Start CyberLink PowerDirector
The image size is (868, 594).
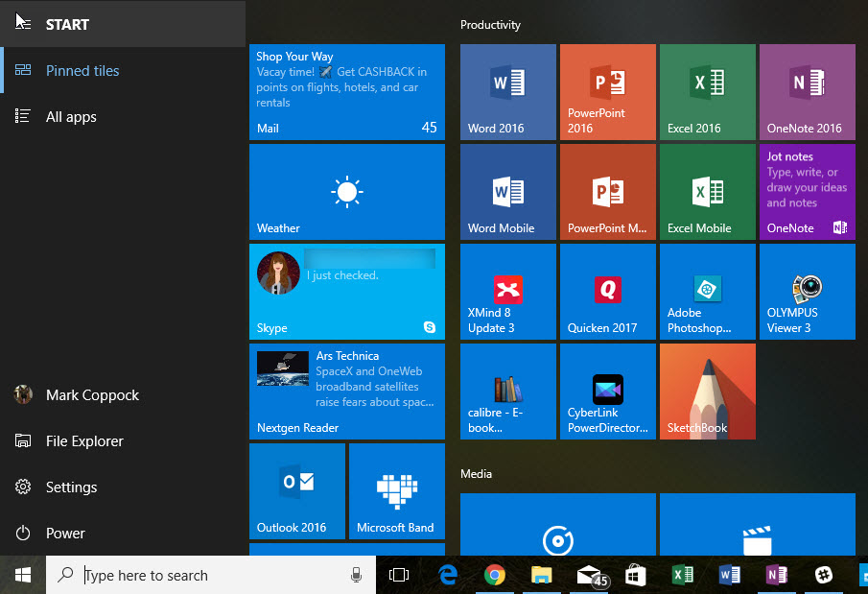(607, 391)
